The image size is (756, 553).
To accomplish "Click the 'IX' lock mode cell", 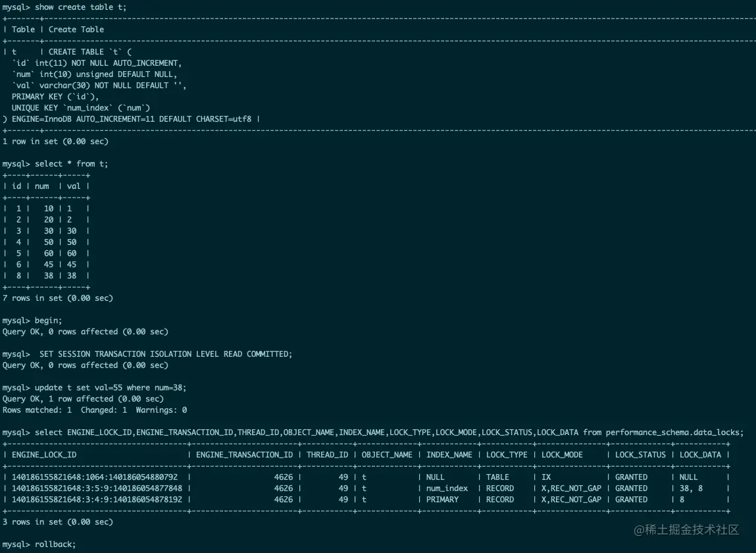I will pos(546,477).
